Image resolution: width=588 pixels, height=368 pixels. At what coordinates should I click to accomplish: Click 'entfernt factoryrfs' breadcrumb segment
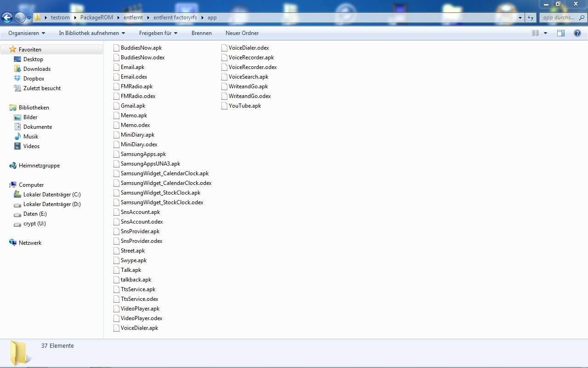(x=175, y=17)
